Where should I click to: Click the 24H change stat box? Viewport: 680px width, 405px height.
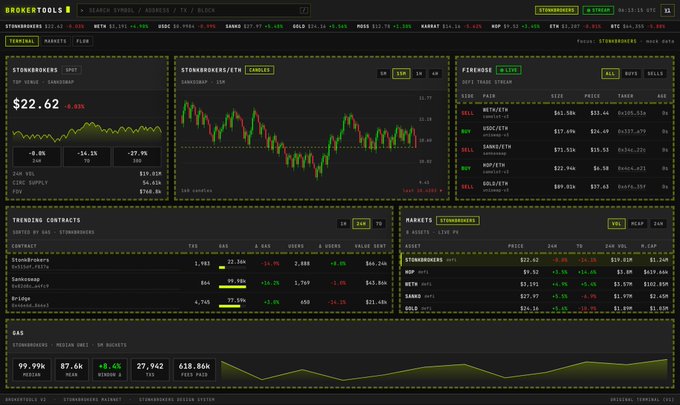tap(37, 157)
